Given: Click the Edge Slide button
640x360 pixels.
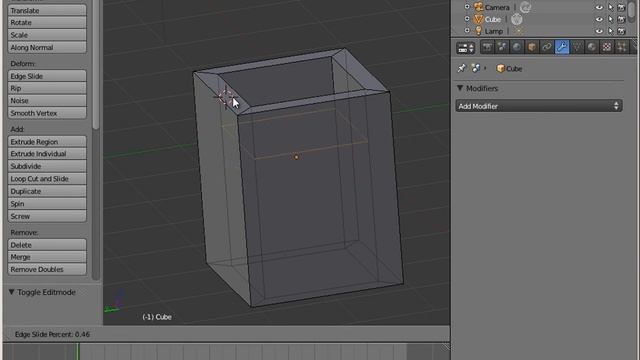Looking at the screenshot, I should (x=47, y=76).
